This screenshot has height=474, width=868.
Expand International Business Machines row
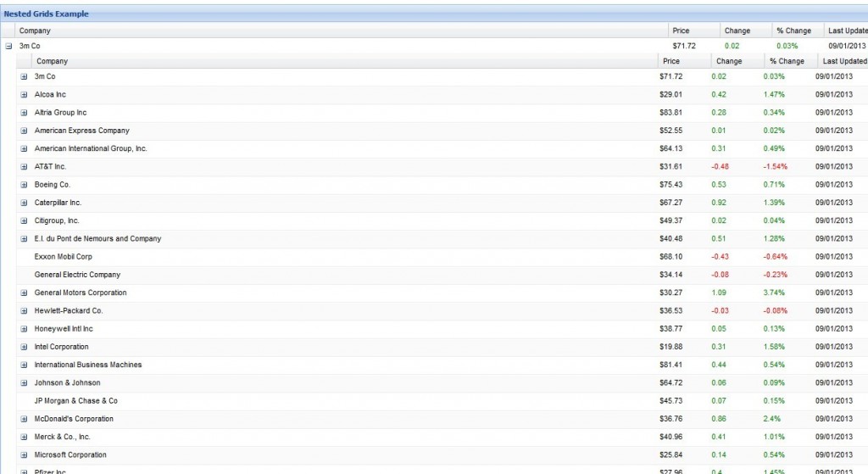[x=24, y=365]
